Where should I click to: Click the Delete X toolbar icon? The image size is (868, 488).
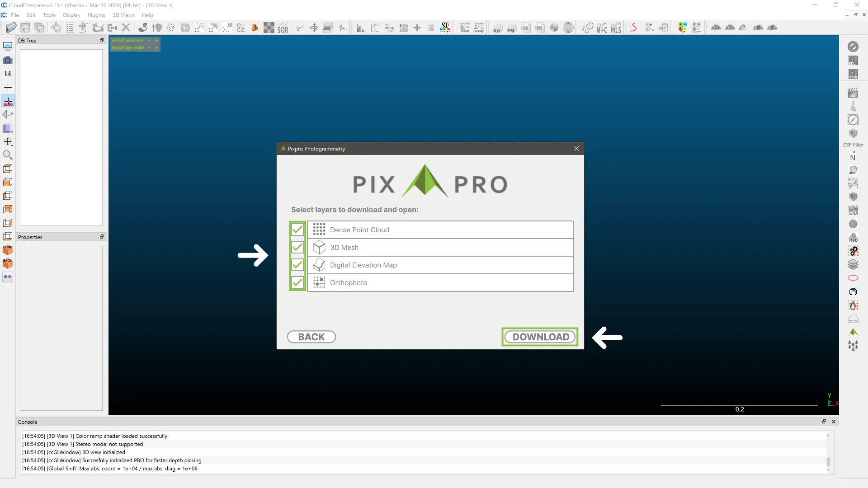click(126, 28)
